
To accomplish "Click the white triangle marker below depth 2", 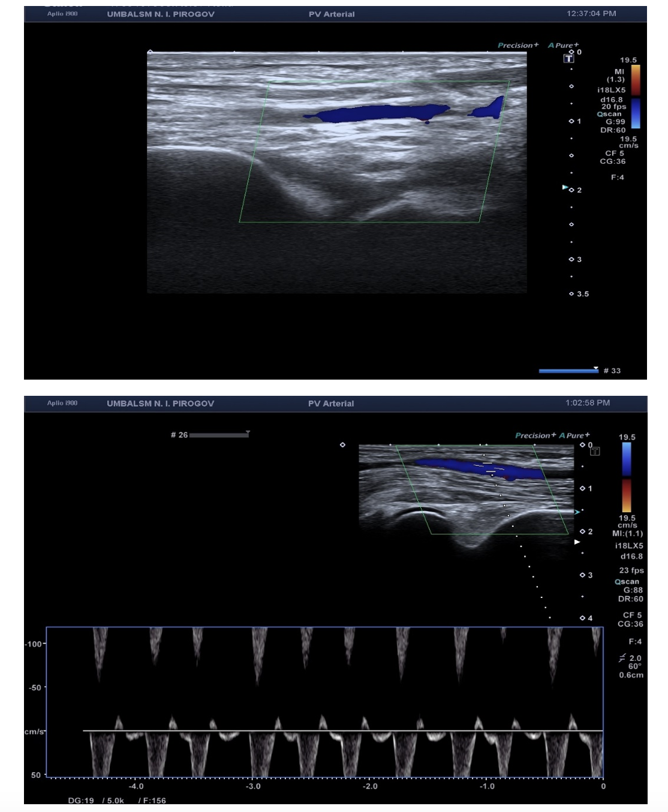I will [577, 542].
